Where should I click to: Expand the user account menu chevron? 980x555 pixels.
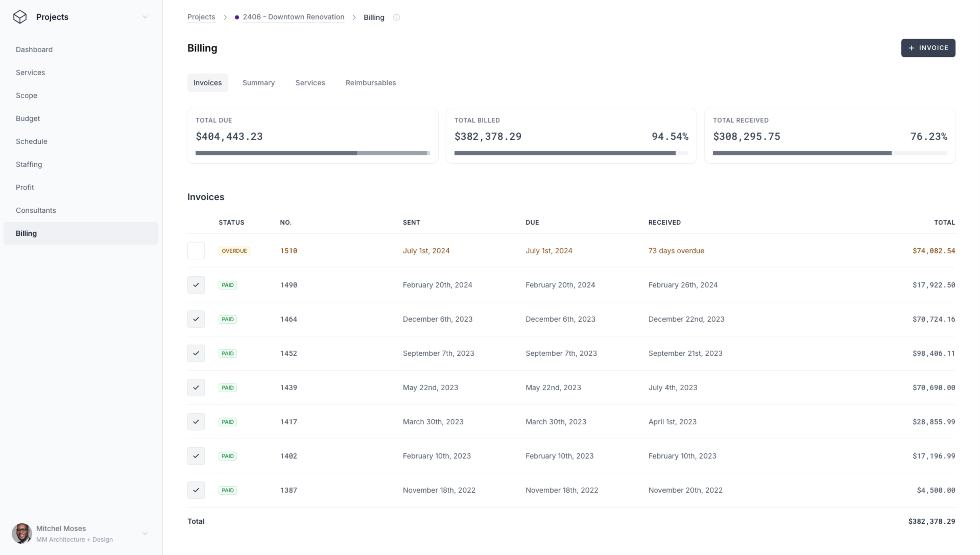click(145, 534)
